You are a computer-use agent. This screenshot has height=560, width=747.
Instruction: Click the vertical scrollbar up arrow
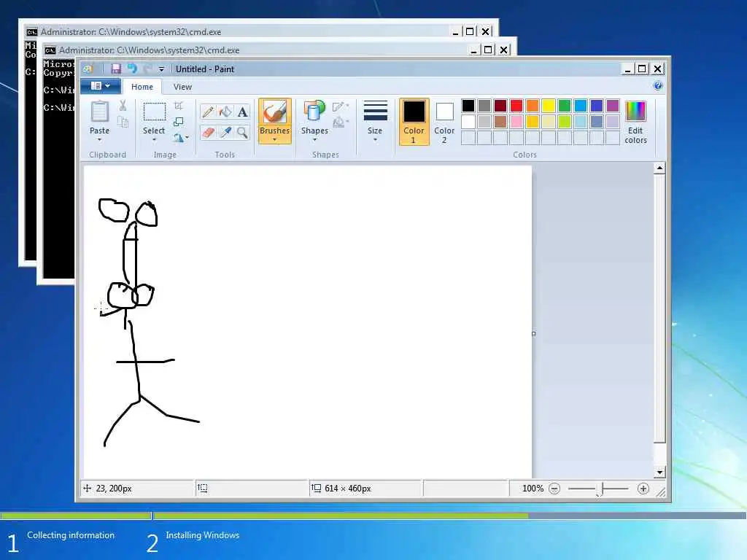659,168
